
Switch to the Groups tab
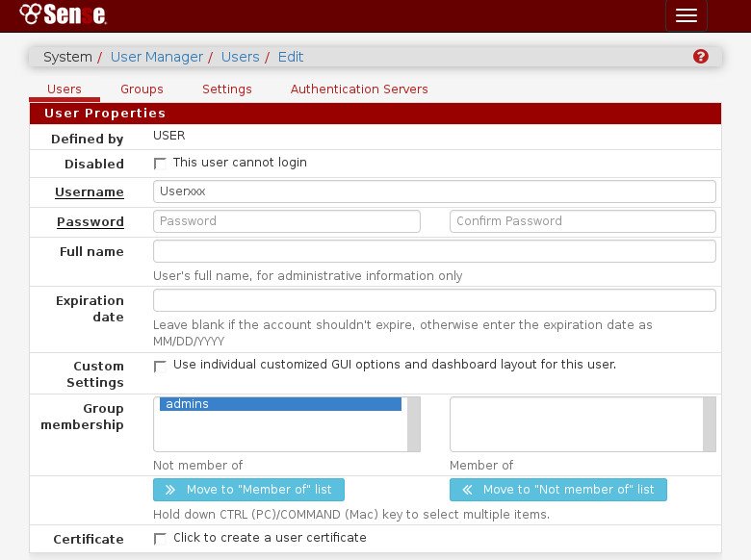(x=142, y=89)
